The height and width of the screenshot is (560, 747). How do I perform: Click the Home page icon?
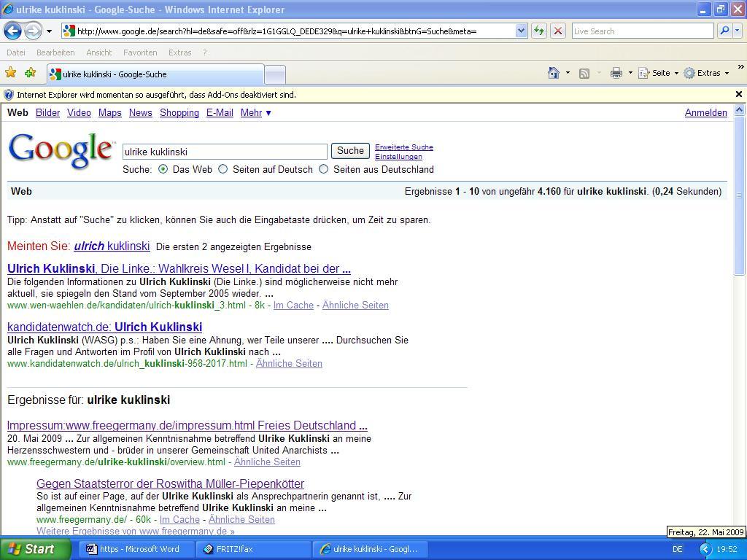(554, 73)
